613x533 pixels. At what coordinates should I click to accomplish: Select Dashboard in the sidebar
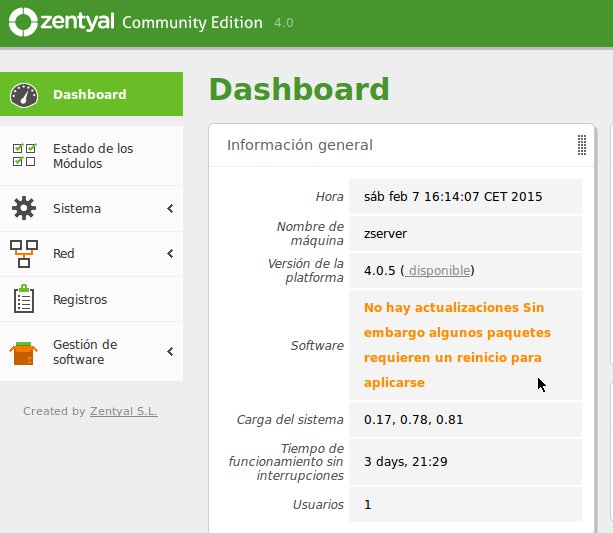coord(91,94)
